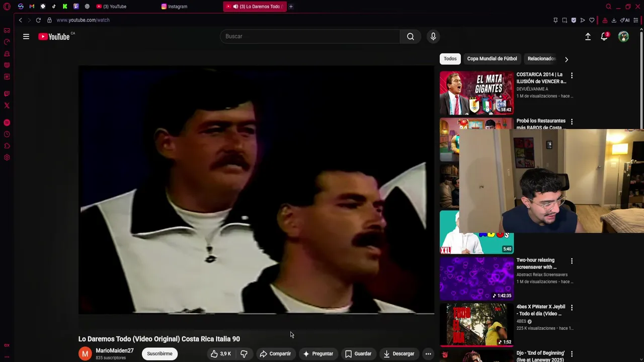
Task: Expand YouTube hamburger guide menu
Action: pyautogui.click(x=26, y=36)
